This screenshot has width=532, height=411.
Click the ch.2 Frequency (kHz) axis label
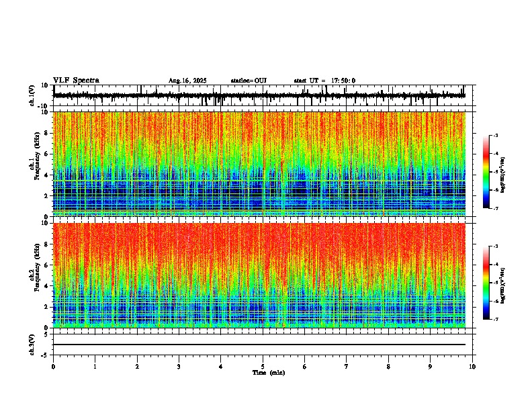point(34,267)
